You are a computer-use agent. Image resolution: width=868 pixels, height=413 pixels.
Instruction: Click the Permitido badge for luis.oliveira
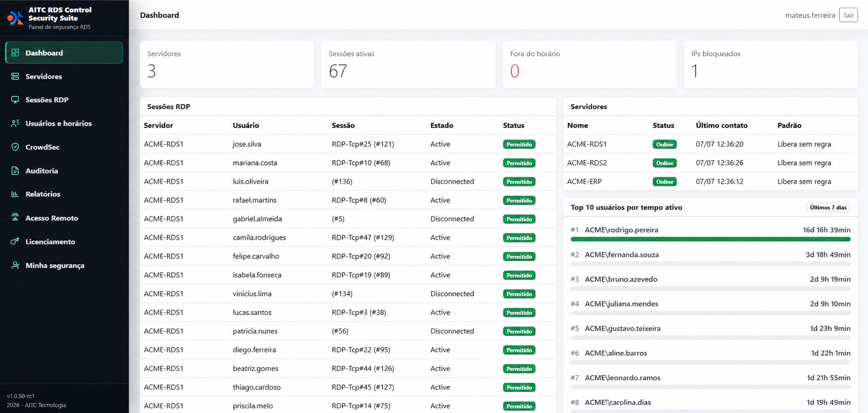click(x=519, y=181)
